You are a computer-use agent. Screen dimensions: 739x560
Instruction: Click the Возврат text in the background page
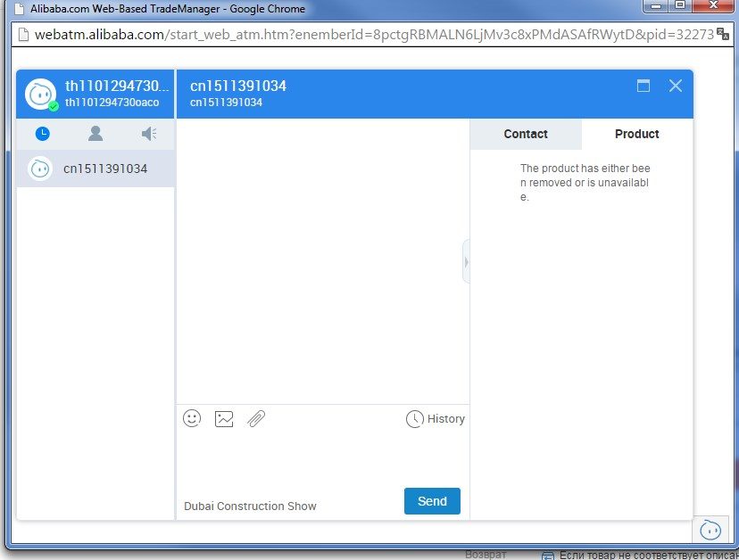click(x=486, y=555)
